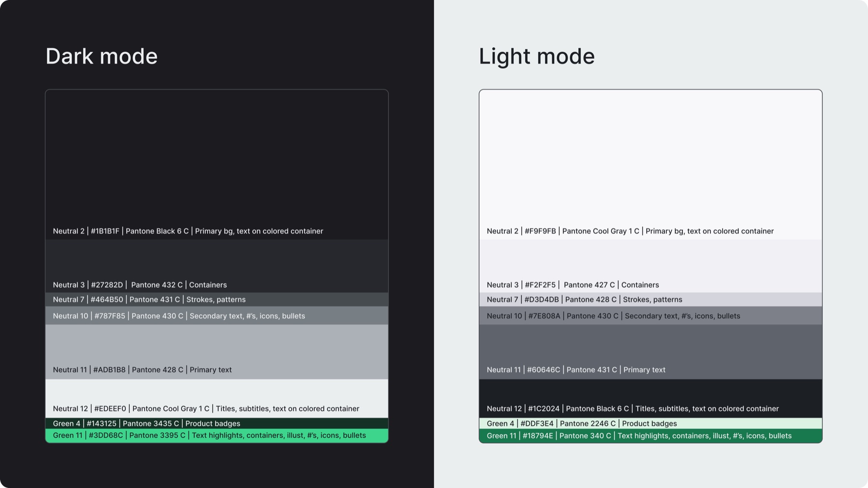This screenshot has height=488, width=868.
Task: Click the "Pantone 2246 C" text
Action: pos(588,423)
